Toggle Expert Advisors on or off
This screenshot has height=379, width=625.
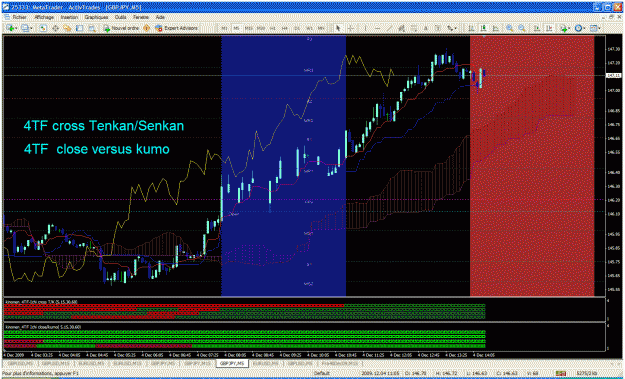pyautogui.click(x=176, y=28)
